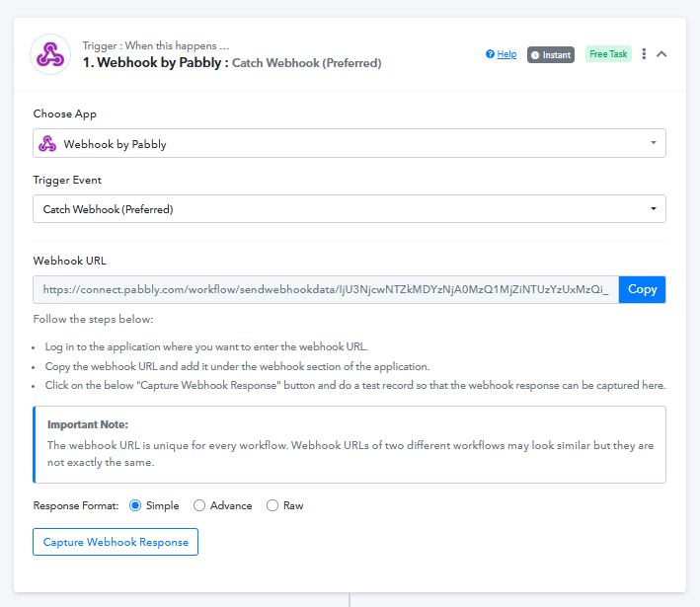Viewport: 700px width, 607px height.
Task: Click the Webhook URL field
Action: pyautogui.click(x=326, y=289)
